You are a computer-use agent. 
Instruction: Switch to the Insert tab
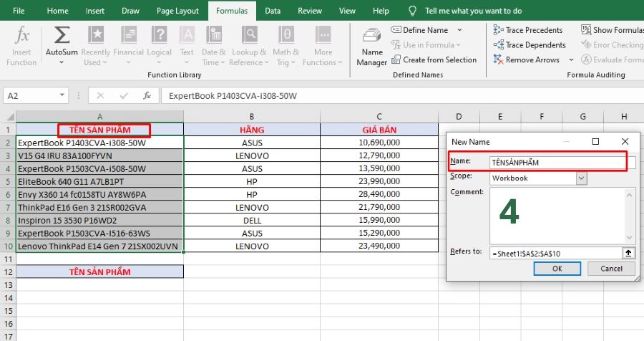[x=95, y=11]
